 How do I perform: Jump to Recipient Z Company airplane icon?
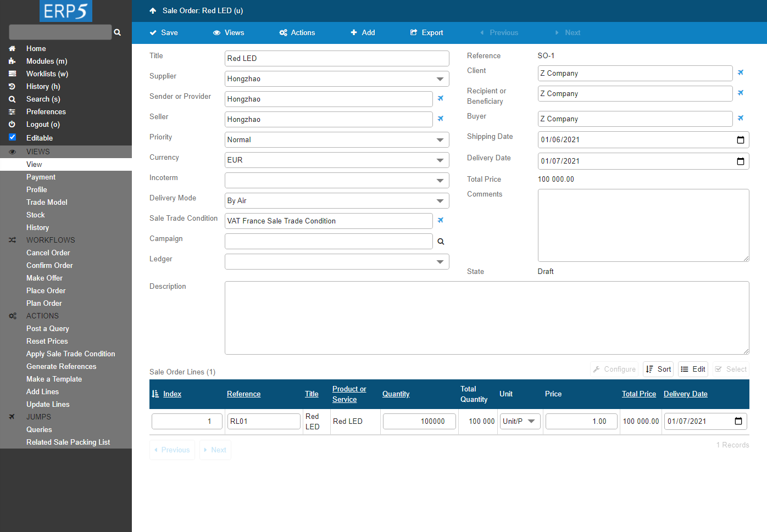tap(740, 93)
